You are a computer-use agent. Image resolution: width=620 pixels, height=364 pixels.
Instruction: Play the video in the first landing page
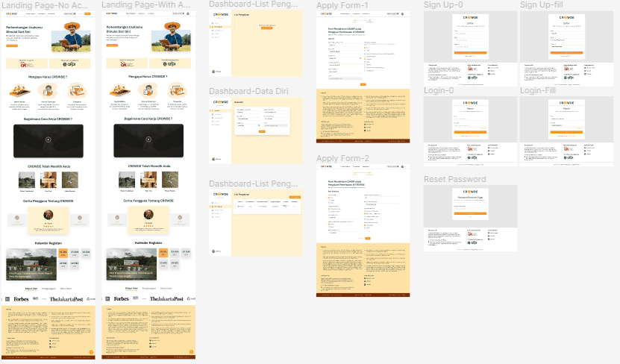[x=48, y=139]
